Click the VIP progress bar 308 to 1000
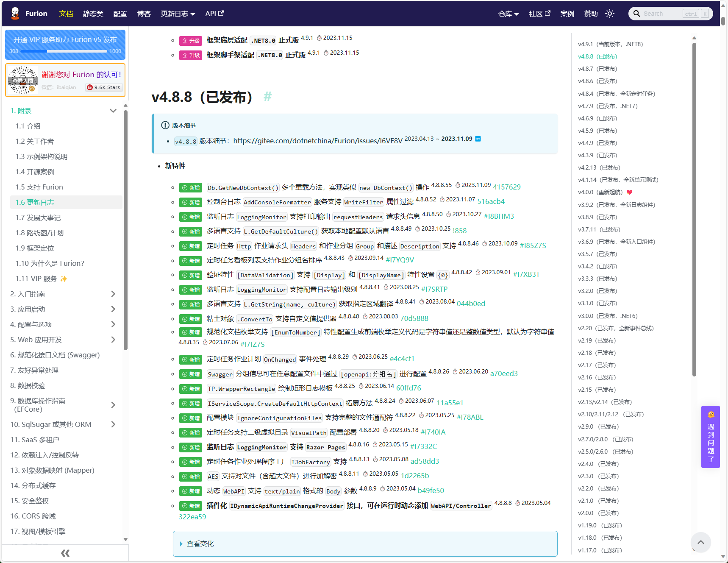Image resolution: width=728 pixels, height=563 pixels. [x=64, y=51]
